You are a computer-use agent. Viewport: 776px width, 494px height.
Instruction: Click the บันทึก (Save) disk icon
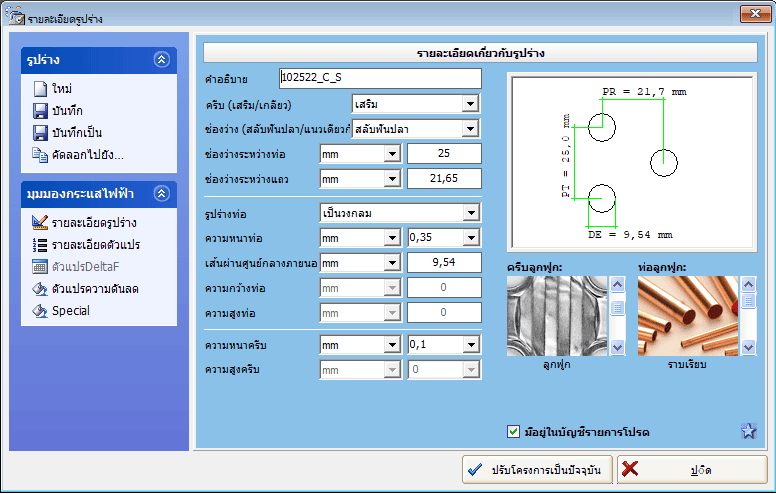coord(40,111)
